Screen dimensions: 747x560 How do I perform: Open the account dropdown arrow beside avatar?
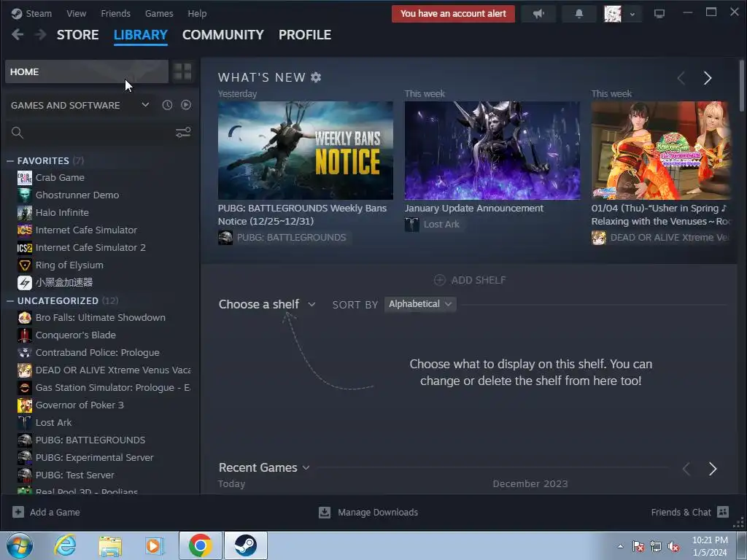tap(632, 14)
